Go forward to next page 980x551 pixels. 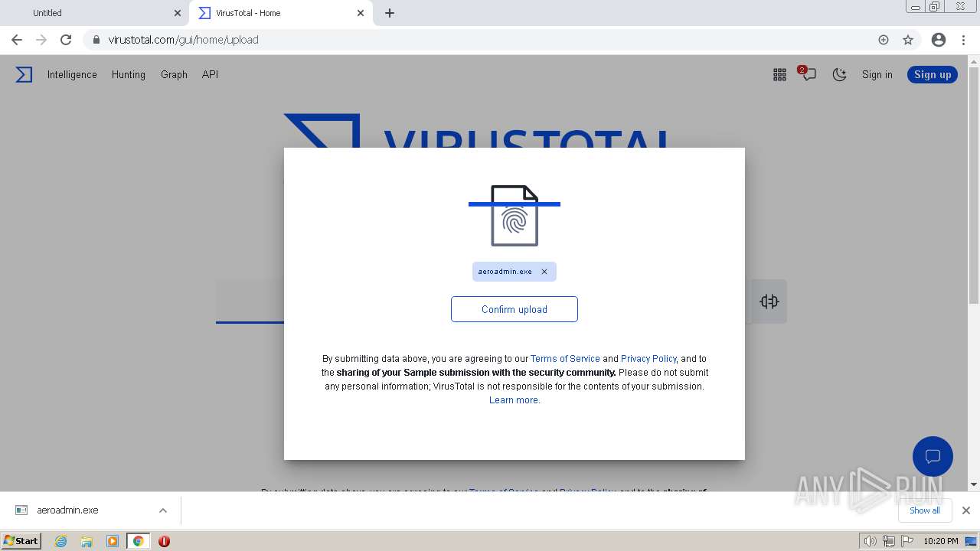click(x=41, y=40)
